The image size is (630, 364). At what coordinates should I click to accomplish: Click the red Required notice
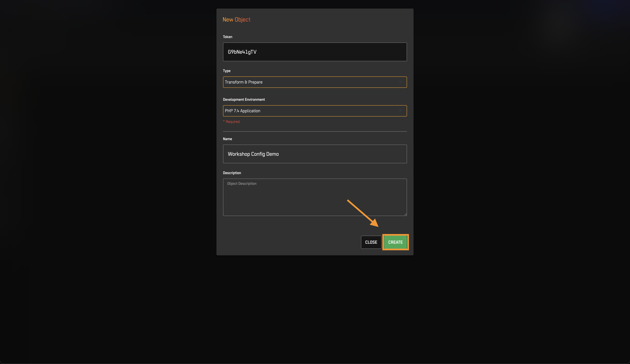[231, 122]
